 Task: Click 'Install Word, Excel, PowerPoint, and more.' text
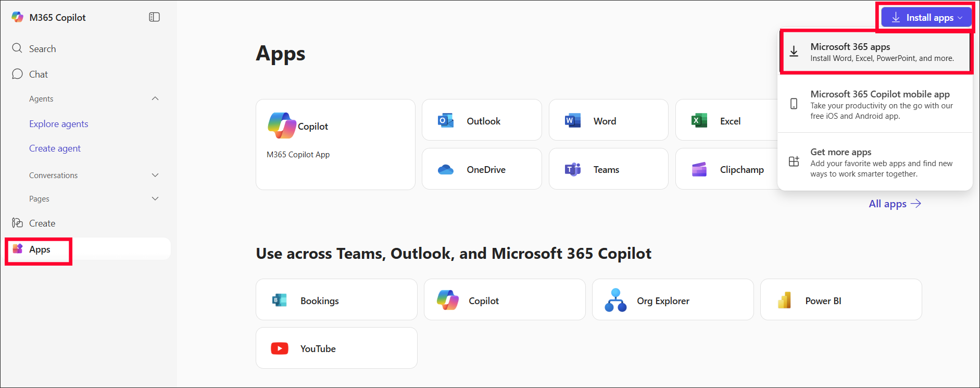(882, 58)
